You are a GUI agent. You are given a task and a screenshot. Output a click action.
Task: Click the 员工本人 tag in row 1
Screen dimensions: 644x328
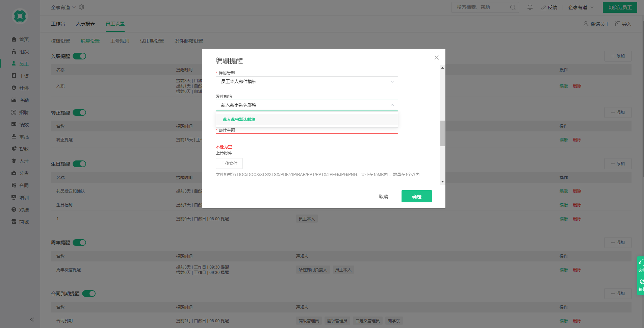pos(307,219)
